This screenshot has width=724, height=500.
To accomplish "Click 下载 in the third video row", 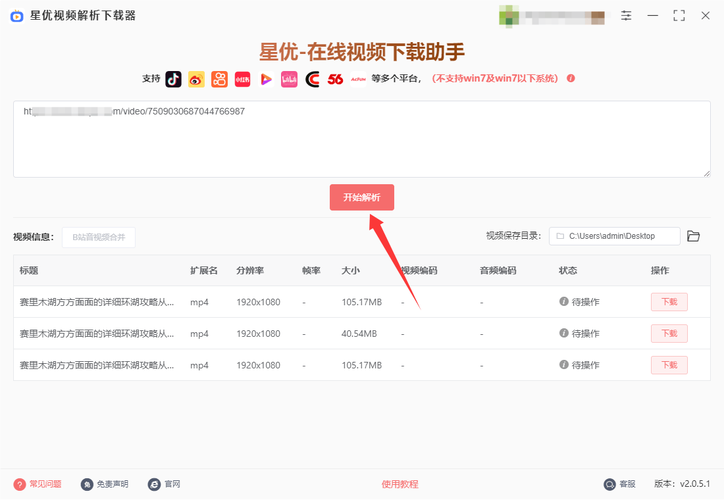I will point(669,365).
